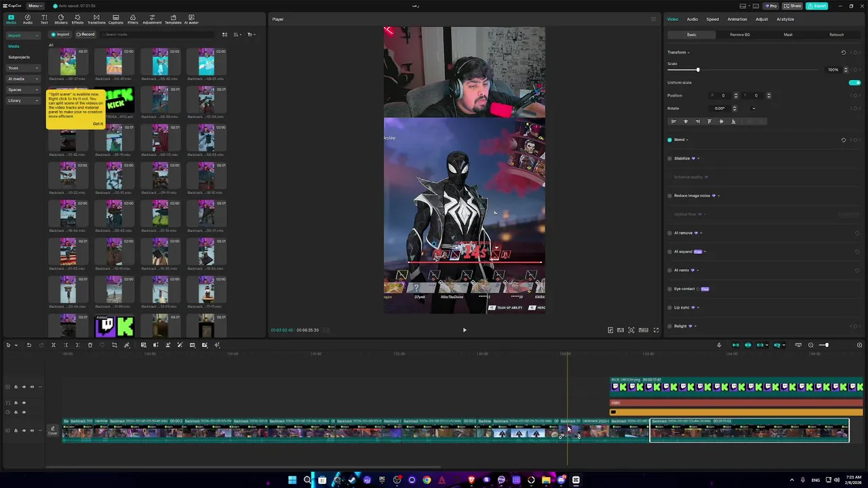The width and height of the screenshot is (868, 488).
Task: Click the fullscreen player icon
Action: (656, 330)
